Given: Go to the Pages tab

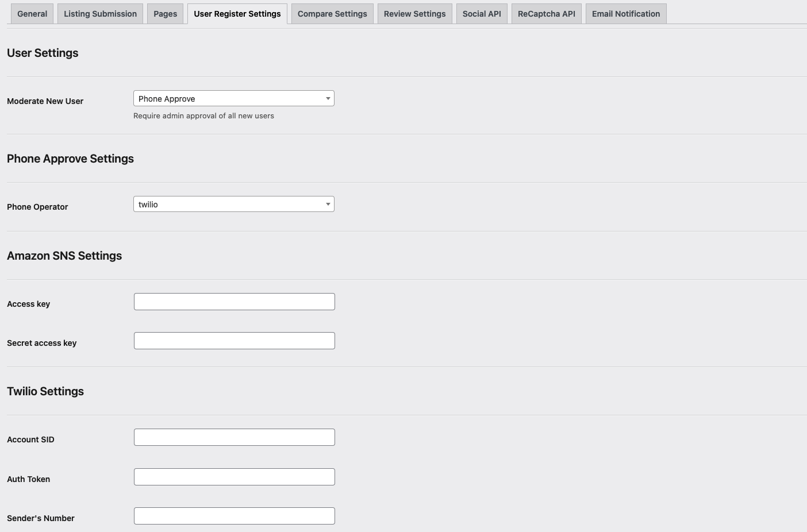Looking at the screenshot, I should 165,14.
